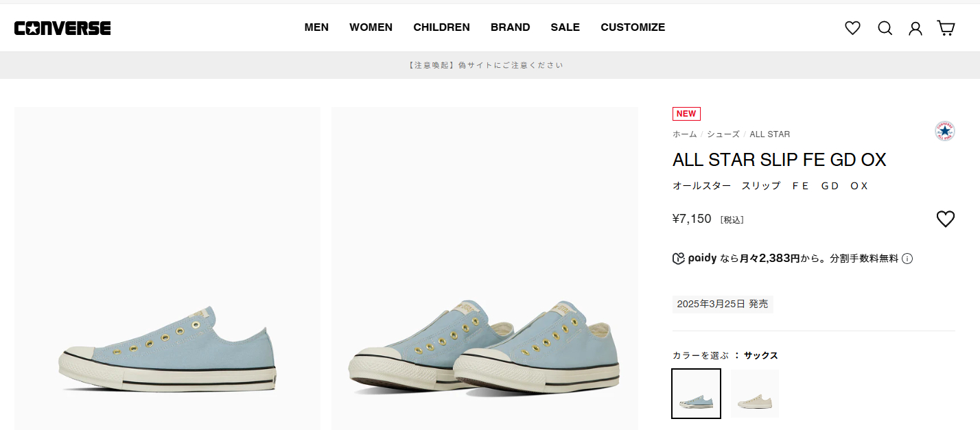Click the Converse logo
980x430 pixels.
[62, 28]
